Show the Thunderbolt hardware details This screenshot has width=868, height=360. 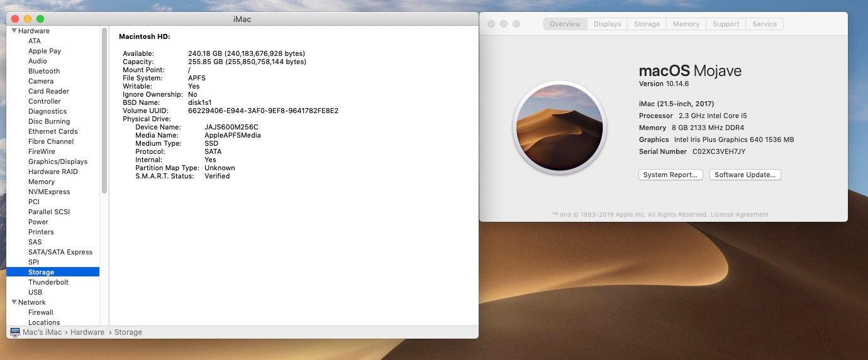[48, 282]
